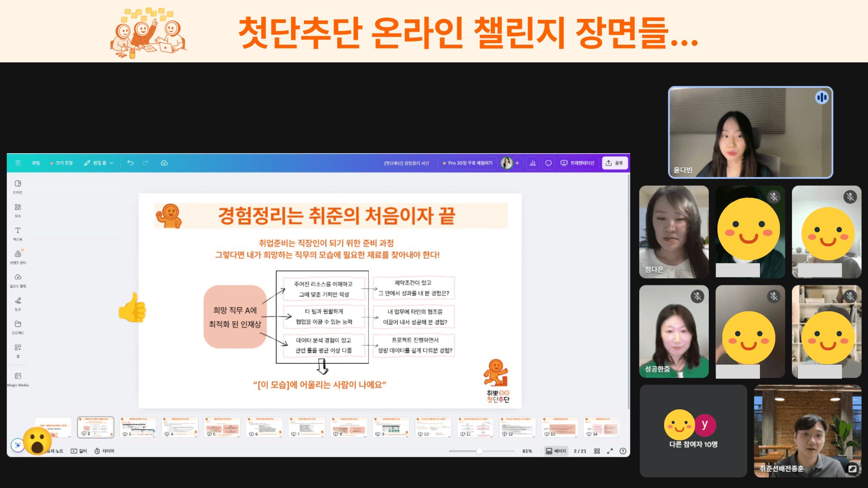
Task: Open the Magic Media sidebar tool
Action: coord(18,378)
